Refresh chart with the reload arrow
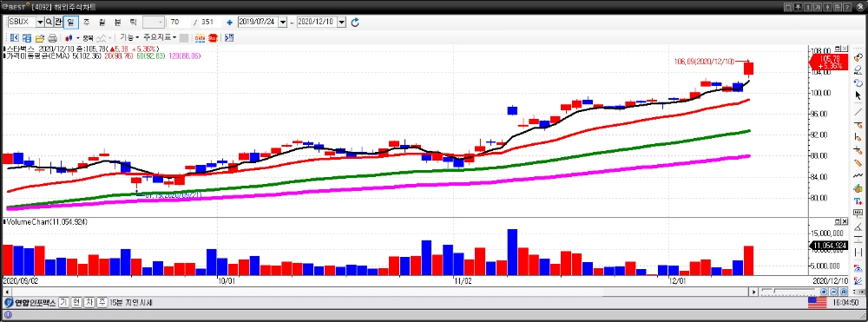868x322 pixels. pos(355,22)
